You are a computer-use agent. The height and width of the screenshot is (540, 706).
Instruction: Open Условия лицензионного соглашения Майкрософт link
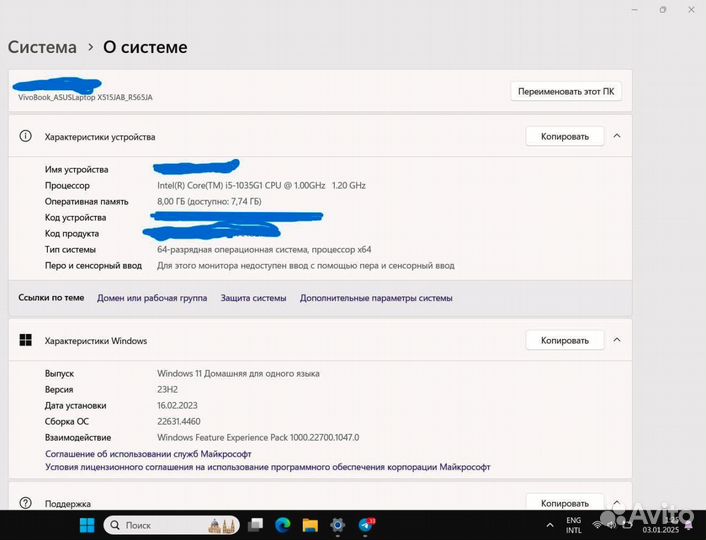pos(267,467)
